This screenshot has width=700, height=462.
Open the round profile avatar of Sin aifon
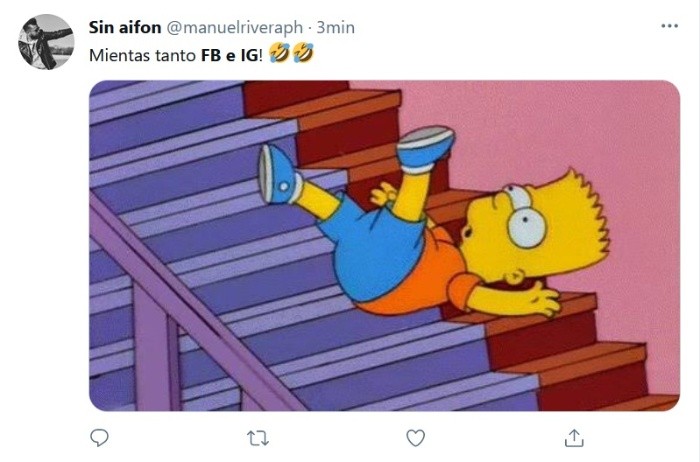46,42
